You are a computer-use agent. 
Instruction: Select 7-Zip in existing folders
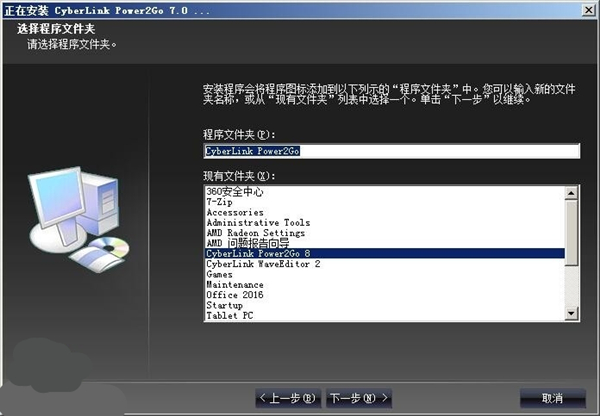coord(385,202)
